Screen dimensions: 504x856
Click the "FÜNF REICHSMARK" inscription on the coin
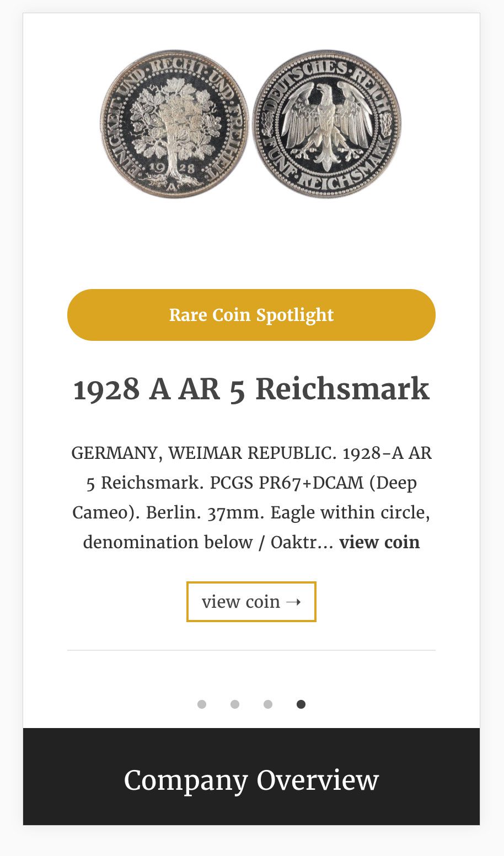point(325,176)
